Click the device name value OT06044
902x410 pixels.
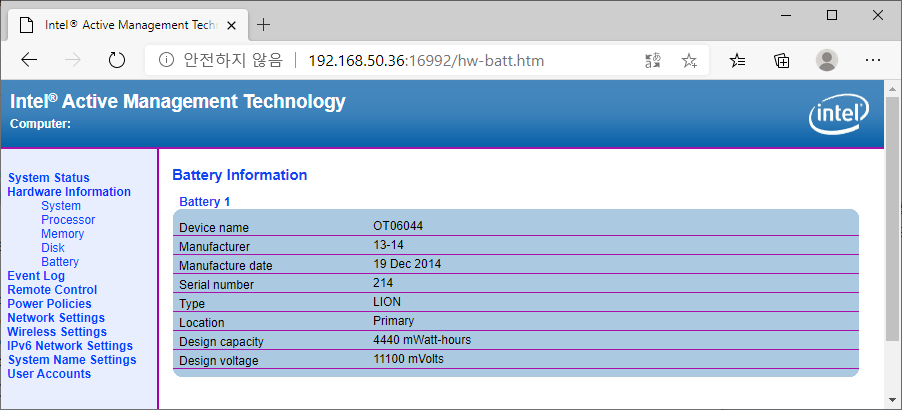click(398, 226)
